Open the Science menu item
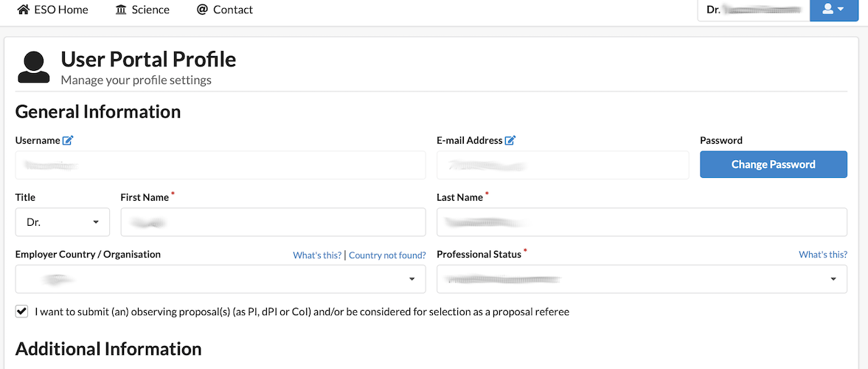Viewport: 868px width, 369px height. [x=150, y=10]
